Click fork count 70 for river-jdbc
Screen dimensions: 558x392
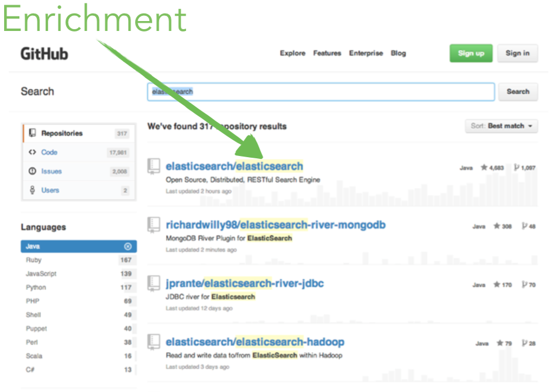coord(529,285)
